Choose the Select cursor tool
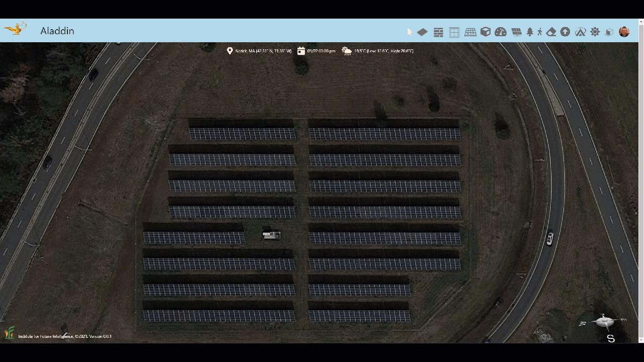Viewport: 644px width, 362px height. coord(410,32)
